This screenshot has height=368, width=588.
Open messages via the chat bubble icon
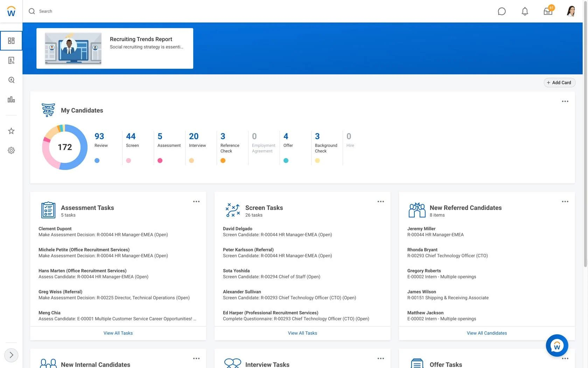click(x=502, y=11)
